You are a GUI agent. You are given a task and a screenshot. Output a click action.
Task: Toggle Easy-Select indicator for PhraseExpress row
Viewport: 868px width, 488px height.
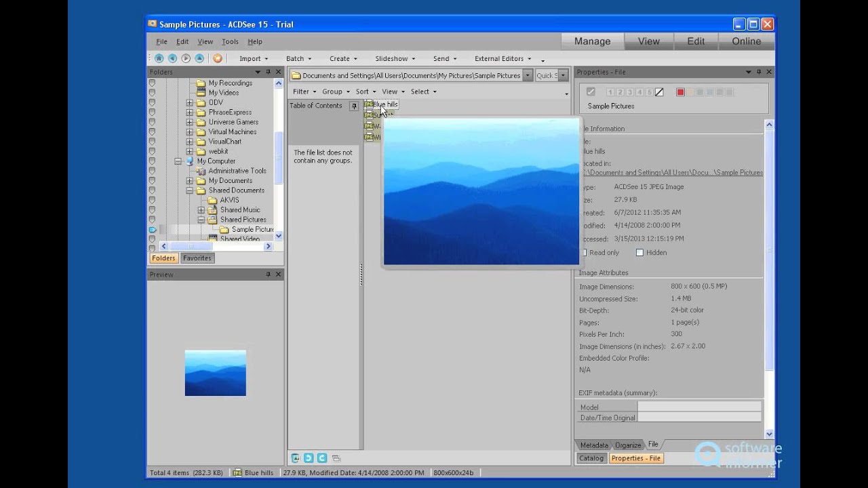[152, 113]
